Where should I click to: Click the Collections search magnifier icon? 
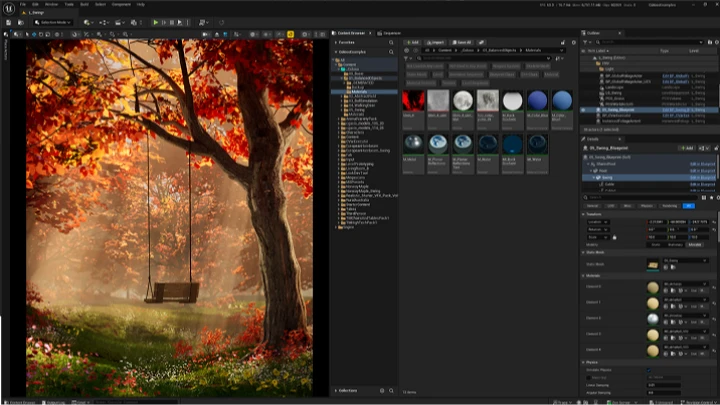click(391, 391)
